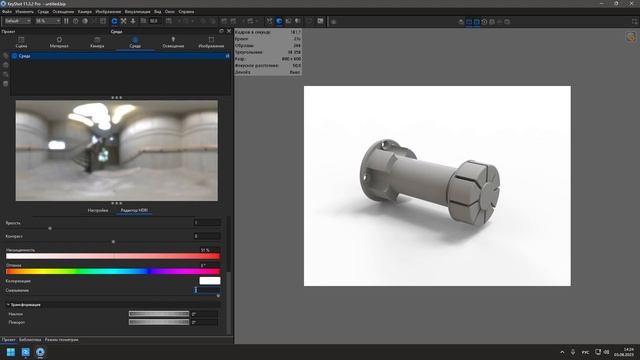Click the third icon beside environment list
This screenshot has width=640, height=360.
(5, 74)
